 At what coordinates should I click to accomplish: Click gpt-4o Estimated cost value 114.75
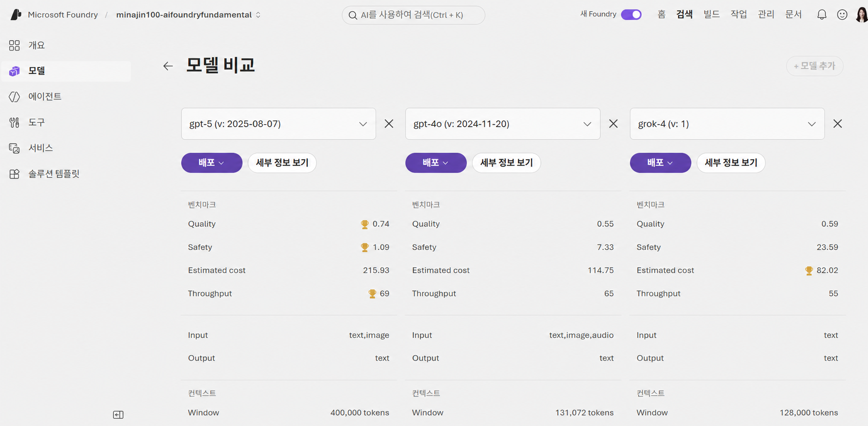(x=600, y=270)
